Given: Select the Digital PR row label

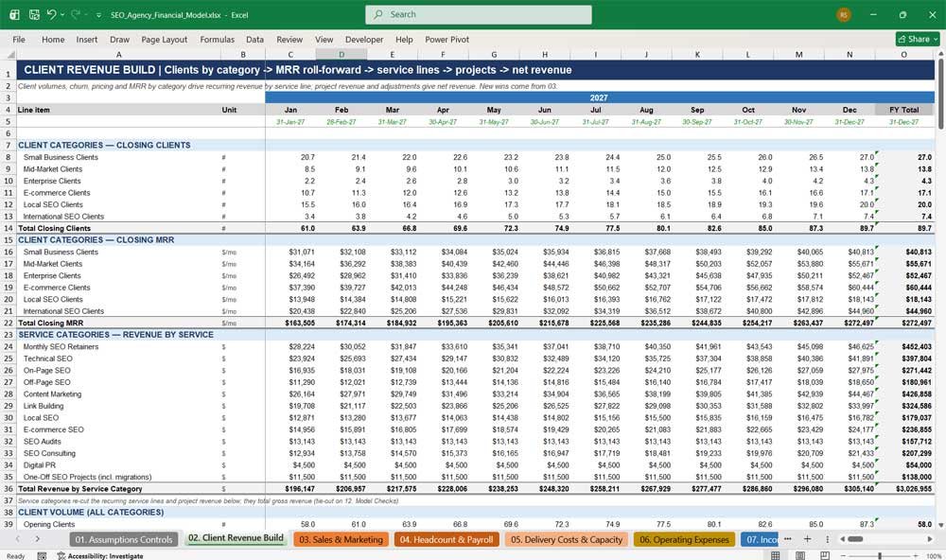Looking at the screenshot, I should point(118,465).
